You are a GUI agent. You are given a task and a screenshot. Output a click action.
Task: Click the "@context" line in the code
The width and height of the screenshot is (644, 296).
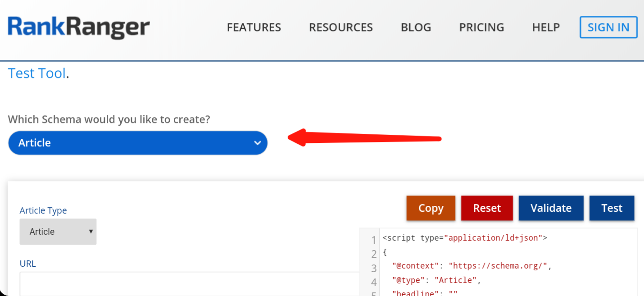point(472,266)
